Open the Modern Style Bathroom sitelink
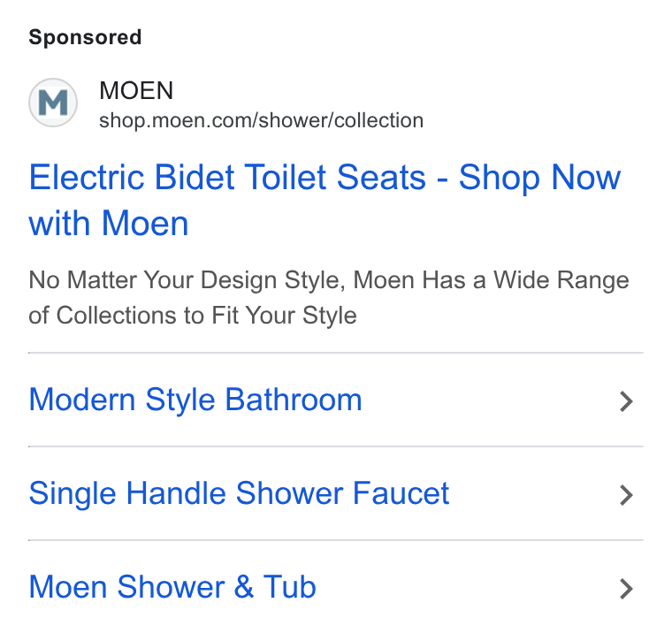672x633 pixels. click(x=195, y=400)
